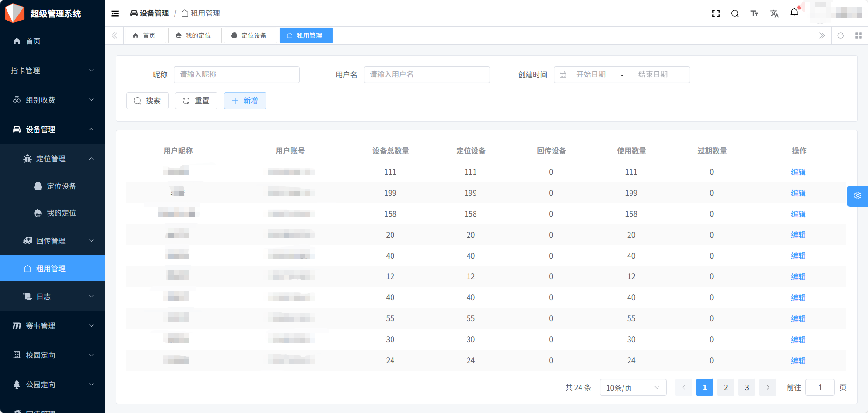868x413 pixels.
Task: Focus the 昵称 input field
Action: (x=236, y=75)
